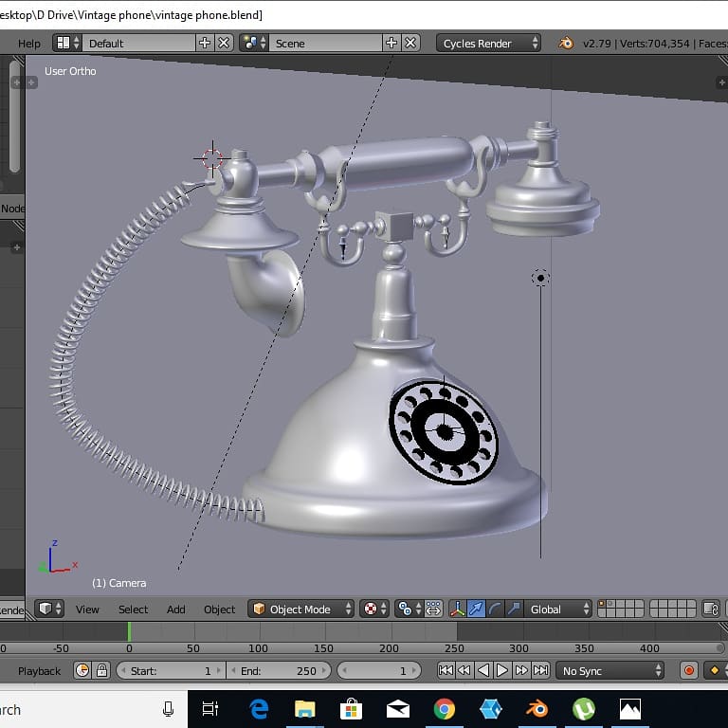
Task: Open the Object menu in 3D viewport header
Action: point(219,610)
